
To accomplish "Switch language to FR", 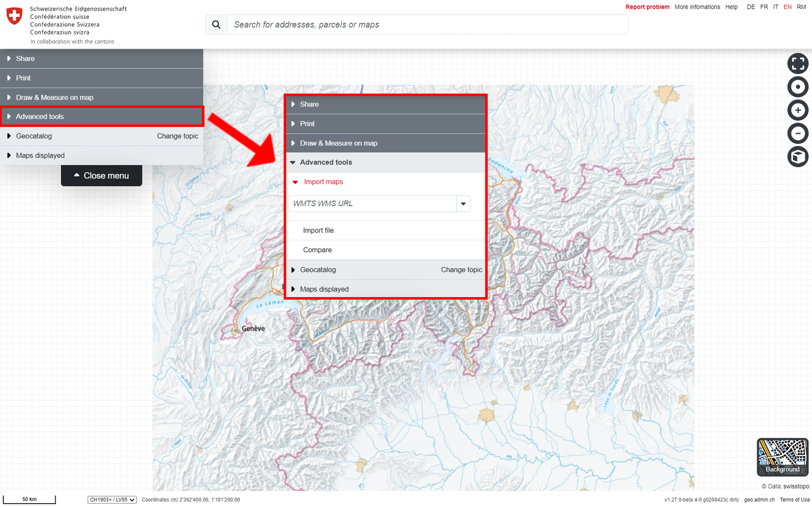I will [x=764, y=7].
